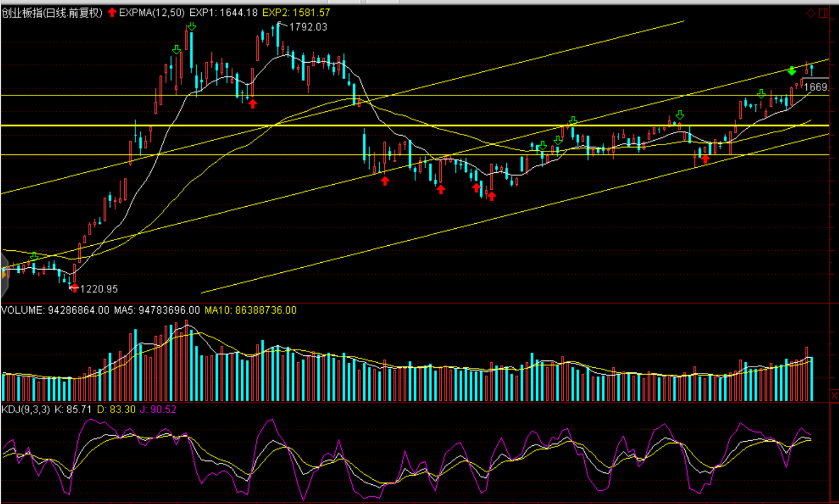Click the orange triangle on the left edge handle
This screenshot has height=504, width=839.
[x=3, y=275]
